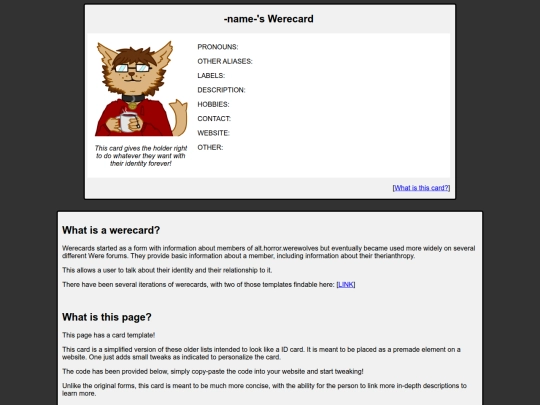Click the "What is this page?" heading

tap(107, 317)
